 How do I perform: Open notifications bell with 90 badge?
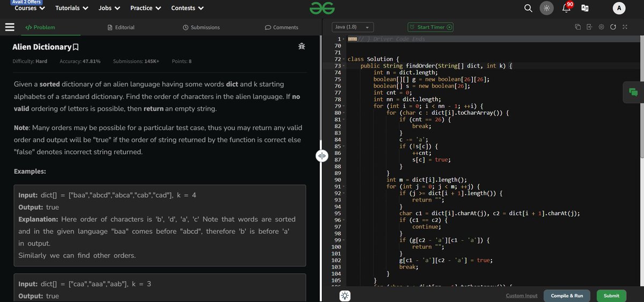567,7
